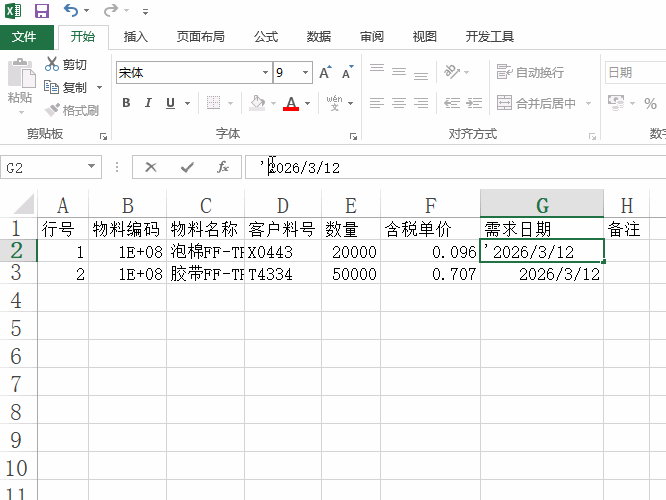Viewport: 666px width, 500px height.
Task: Click the Insert Function fx icon
Action: point(223,167)
